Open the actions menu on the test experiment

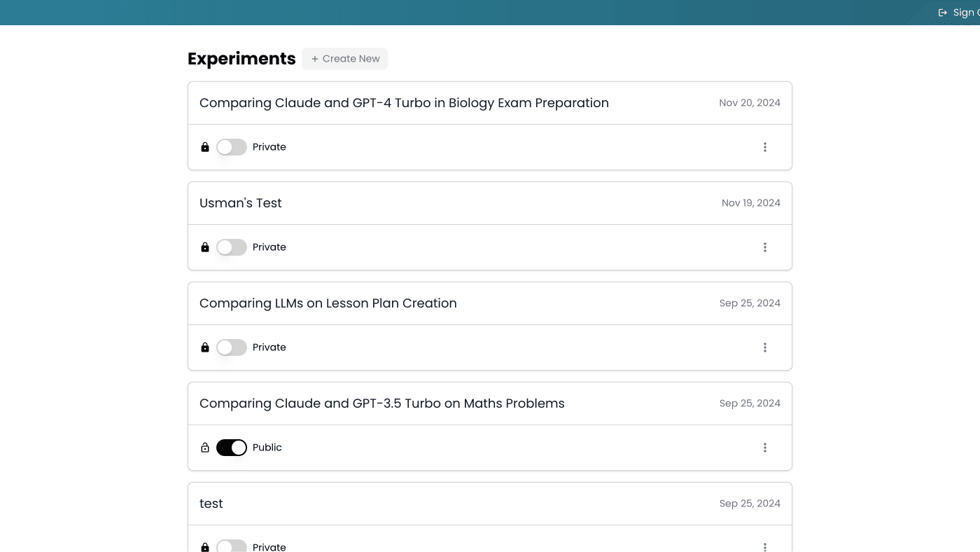click(765, 547)
